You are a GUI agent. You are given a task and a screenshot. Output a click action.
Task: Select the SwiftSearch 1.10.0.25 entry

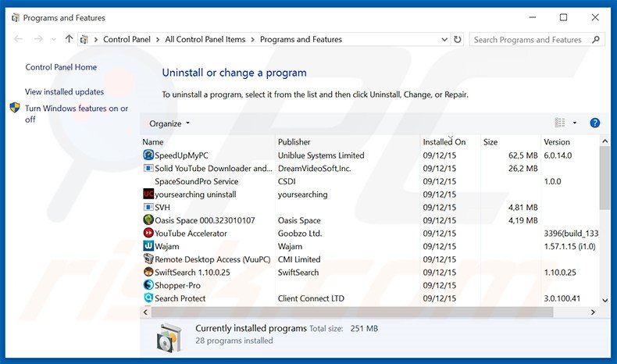tap(192, 273)
